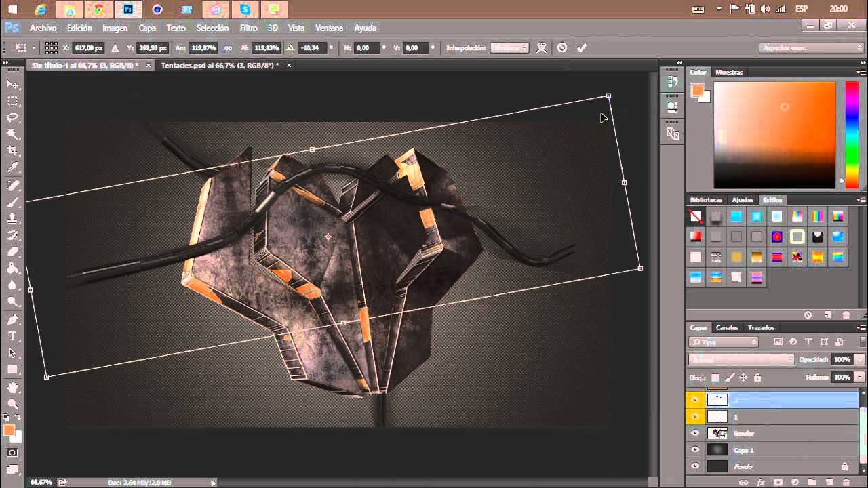Open the Capa menu
The width and height of the screenshot is (868, 488).
tap(147, 28)
